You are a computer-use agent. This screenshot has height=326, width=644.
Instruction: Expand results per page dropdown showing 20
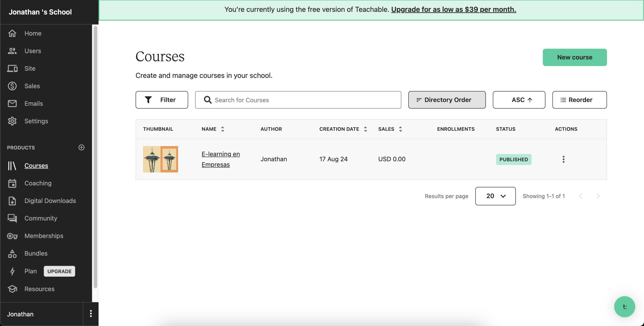[495, 196]
